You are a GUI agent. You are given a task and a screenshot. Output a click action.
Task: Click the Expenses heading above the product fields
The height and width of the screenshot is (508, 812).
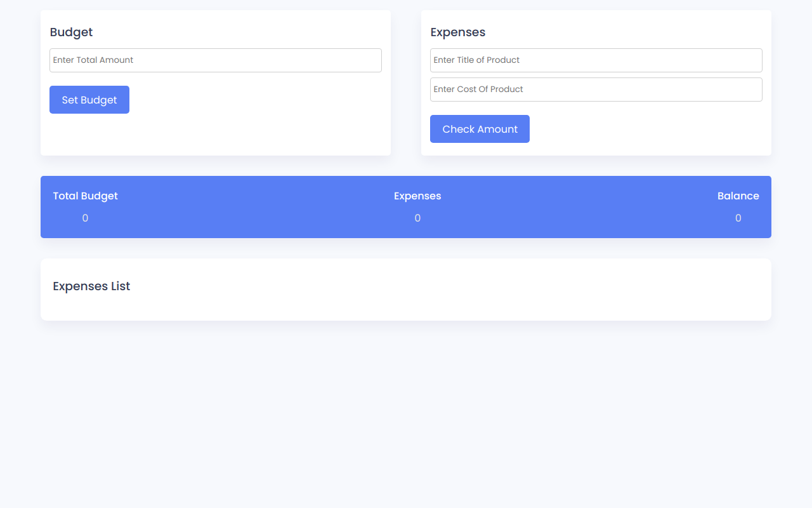(457, 32)
